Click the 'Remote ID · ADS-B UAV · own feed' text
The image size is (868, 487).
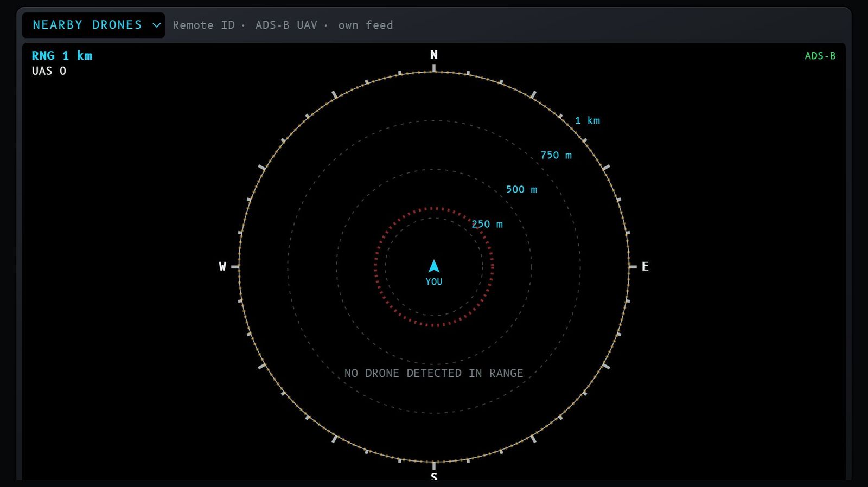coord(283,25)
